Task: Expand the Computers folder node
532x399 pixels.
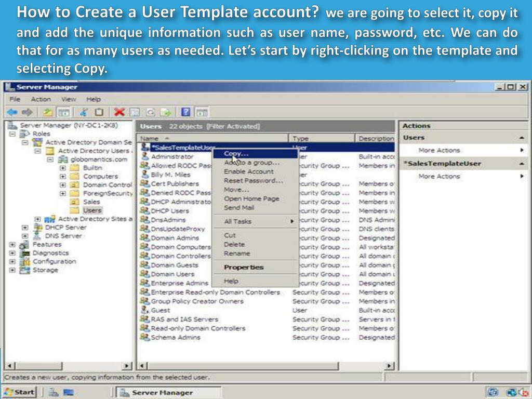Action: point(63,177)
